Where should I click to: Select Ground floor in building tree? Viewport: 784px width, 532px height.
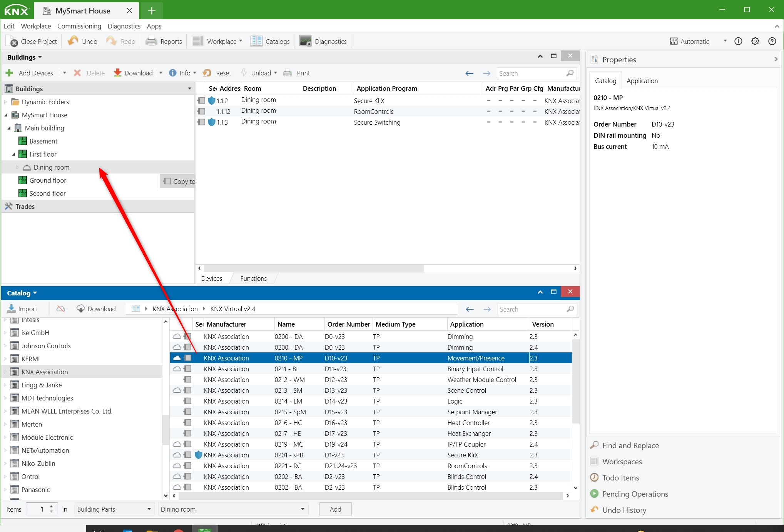(48, 180)
